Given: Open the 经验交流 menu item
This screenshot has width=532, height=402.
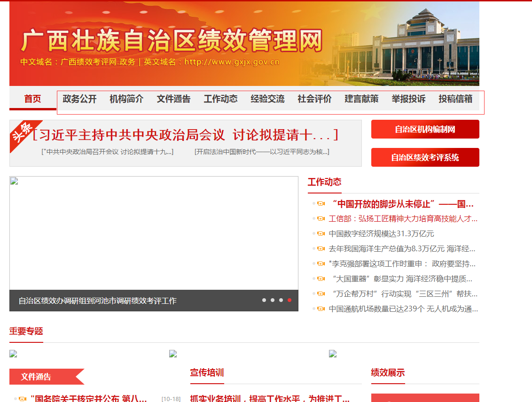Looking at the screenshot, I should point(268,99).
